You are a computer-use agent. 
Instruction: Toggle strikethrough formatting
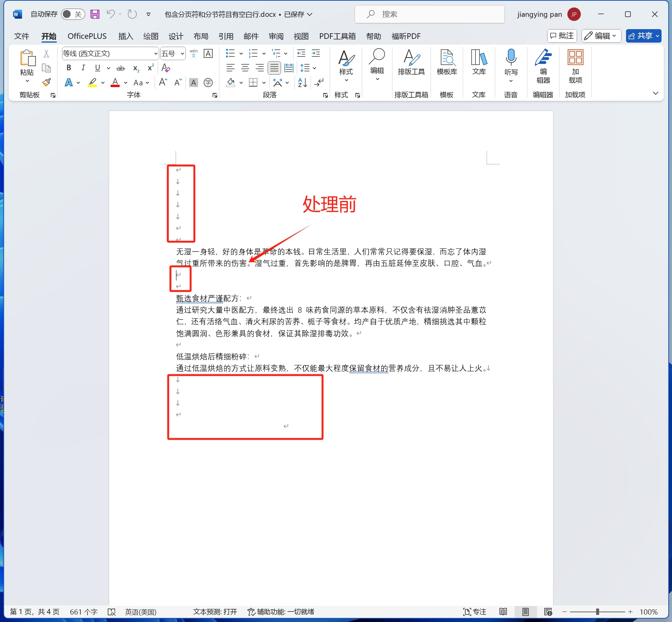point(121,68)
